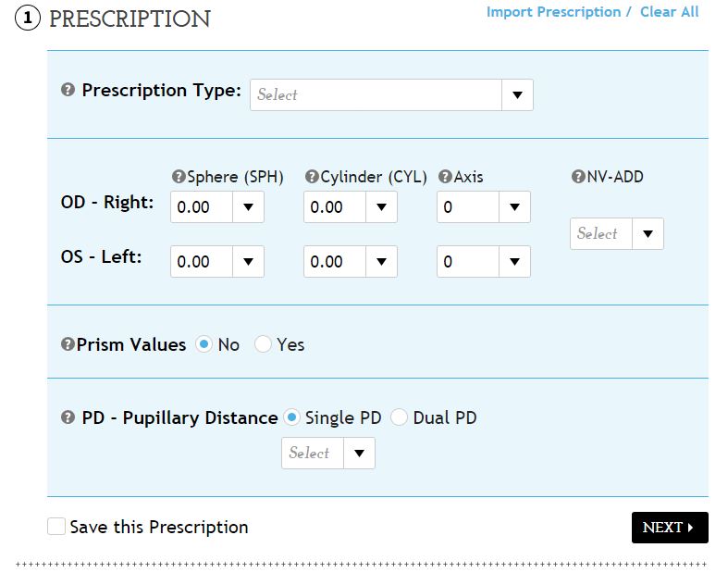Click the Clear All link
The width and height of the screenshot is (728, 585).
coord(669,12)
